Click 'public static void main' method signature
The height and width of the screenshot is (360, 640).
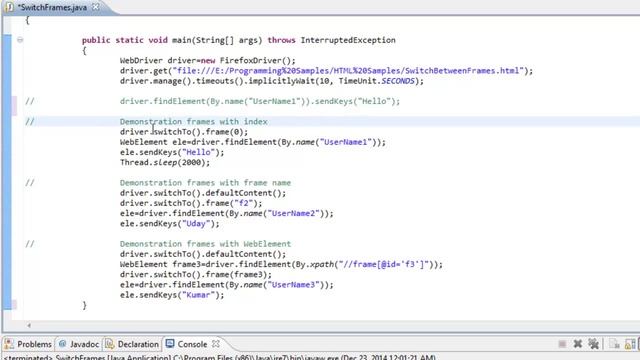tap(239, 40)
